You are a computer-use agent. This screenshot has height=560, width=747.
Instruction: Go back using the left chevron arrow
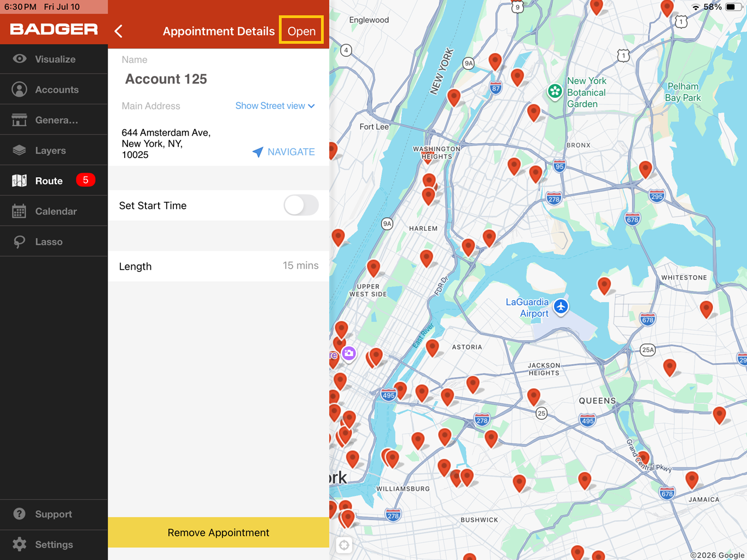point(119,31)
